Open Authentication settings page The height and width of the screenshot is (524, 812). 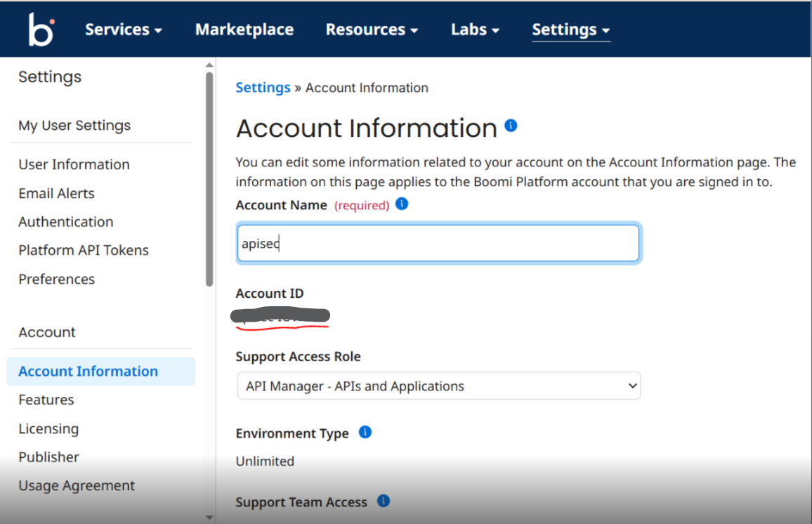point(65,222)
